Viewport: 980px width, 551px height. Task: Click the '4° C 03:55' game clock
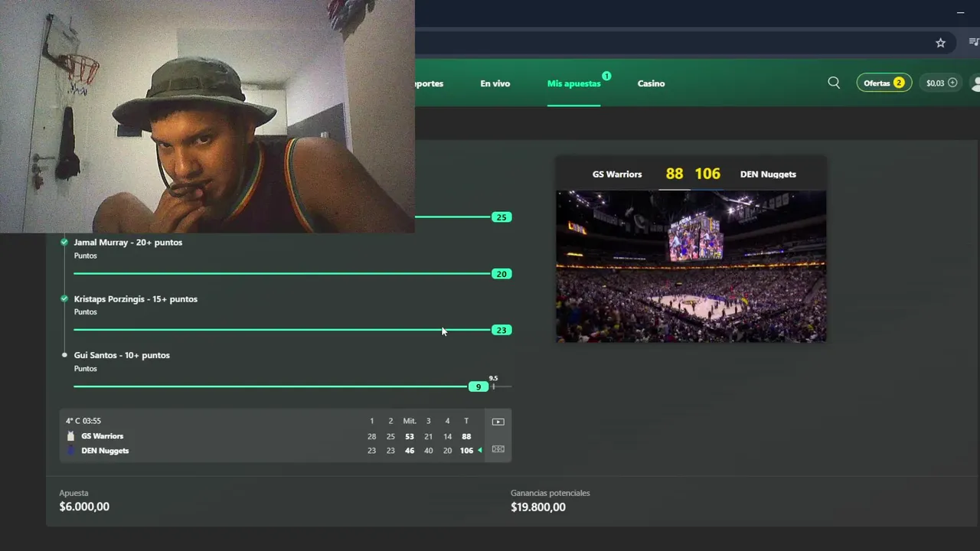(x=83, y=421)
